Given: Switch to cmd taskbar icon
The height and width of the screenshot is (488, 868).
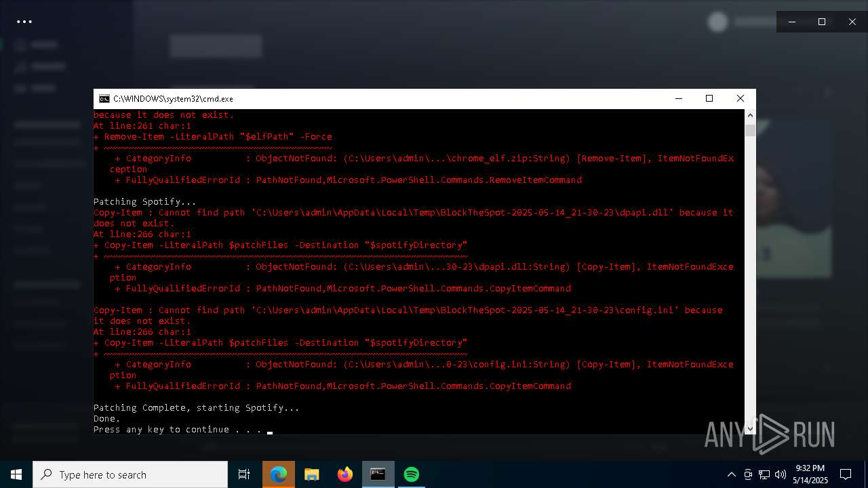Looking at the screenshot, I should 378,474.
